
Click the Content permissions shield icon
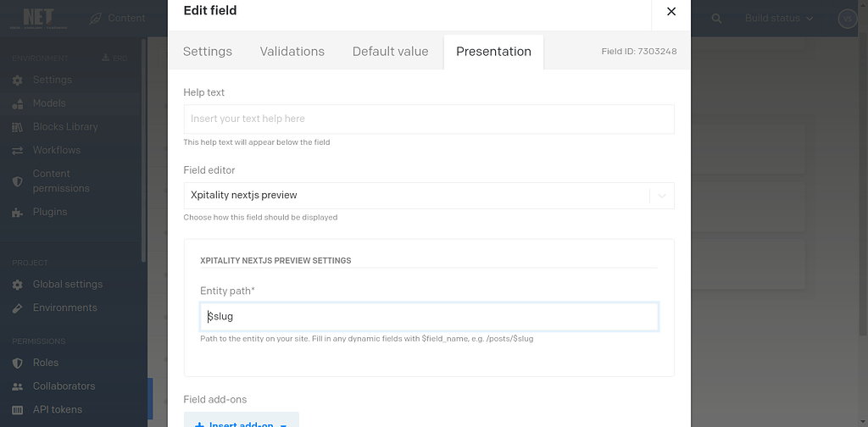(x=18, y=181)
